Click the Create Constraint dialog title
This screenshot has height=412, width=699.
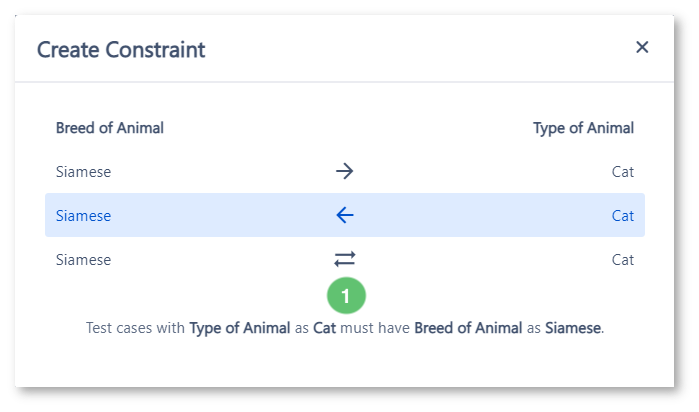point(121,49)
